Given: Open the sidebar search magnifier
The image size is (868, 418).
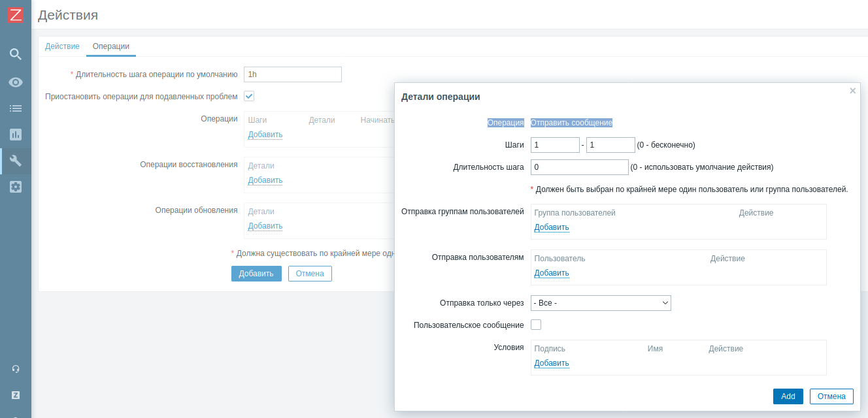Looking at the screenshot, I should (15, 54).
